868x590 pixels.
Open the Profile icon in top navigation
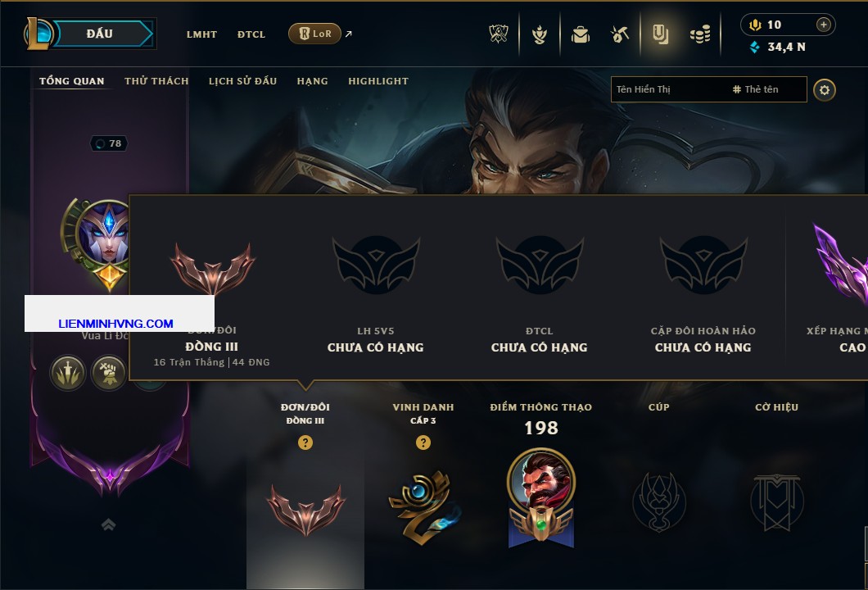pyautogui.click(x=660, y=34)
